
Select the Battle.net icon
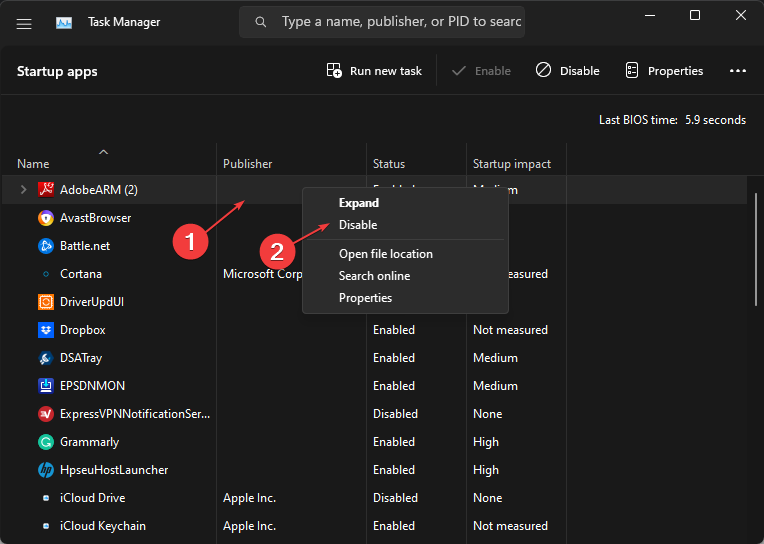45,245
